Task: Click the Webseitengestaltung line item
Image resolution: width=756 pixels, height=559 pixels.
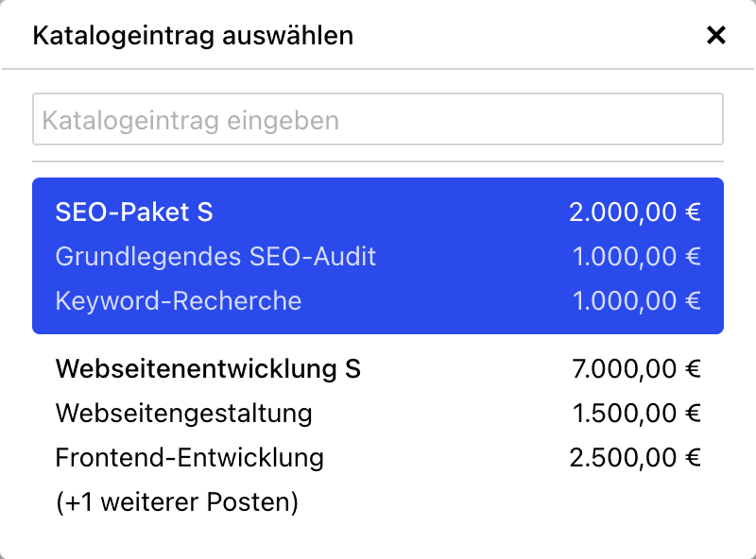Action: pyautogui.click(x=183, y=413)
